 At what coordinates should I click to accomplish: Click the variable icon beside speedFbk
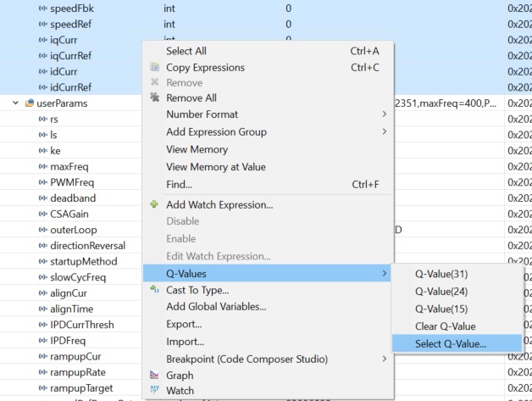click(42, 8)
